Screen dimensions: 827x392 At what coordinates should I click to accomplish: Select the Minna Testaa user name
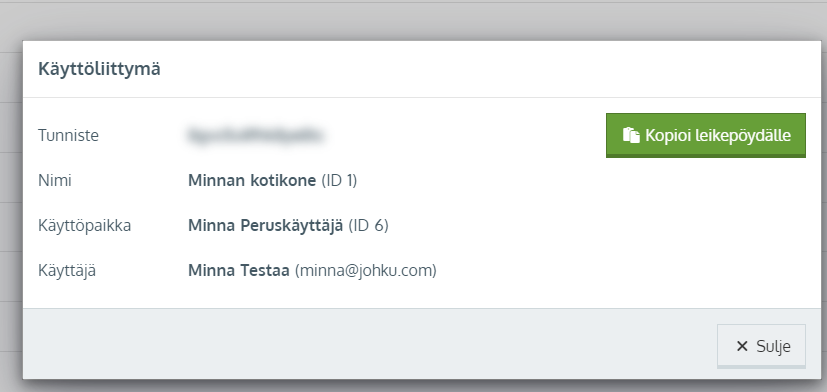coord(239,271)
